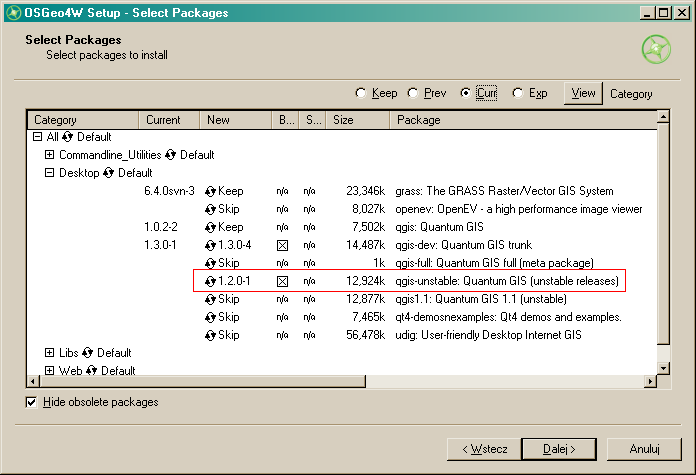This screenshot has width=696, height=475.
Task: Click the OSGeo4W title bar icon
Action: 13,12
